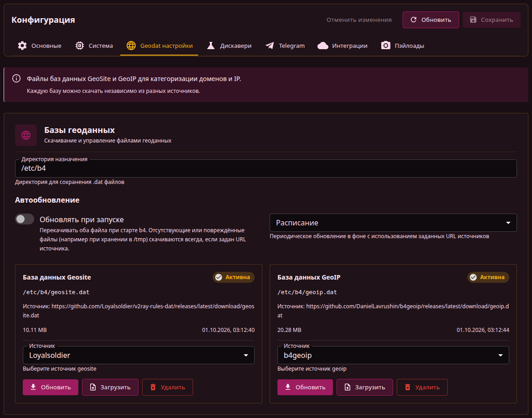Select the Geodat настройки tab

click(159, 46)
